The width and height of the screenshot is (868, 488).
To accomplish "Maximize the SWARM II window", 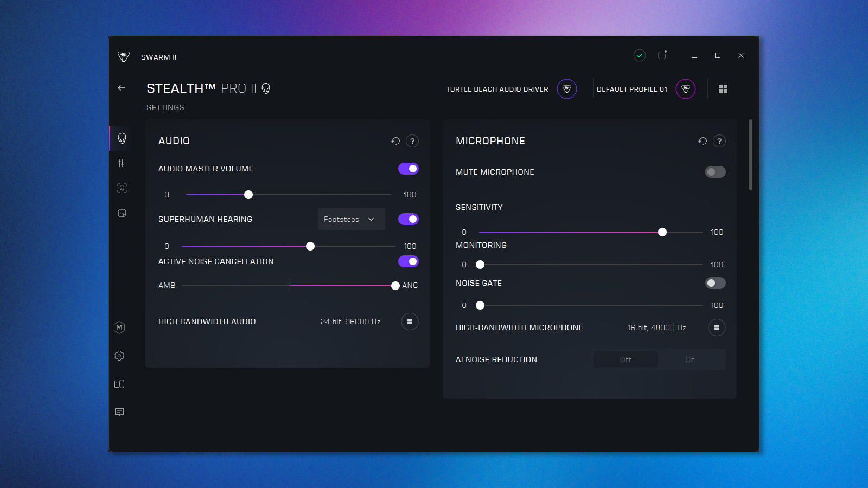I will click(x=718, y=55).
